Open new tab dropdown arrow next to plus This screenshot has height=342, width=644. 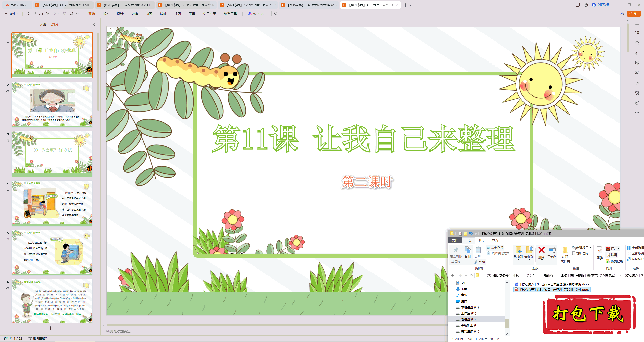click(410, 5)
